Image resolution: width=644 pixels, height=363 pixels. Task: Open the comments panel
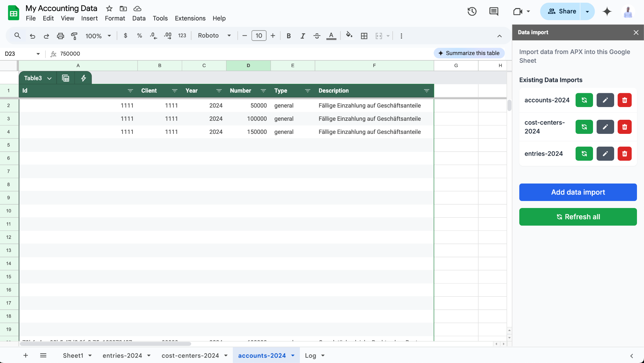pyautogui.click(x=493, y=11)
